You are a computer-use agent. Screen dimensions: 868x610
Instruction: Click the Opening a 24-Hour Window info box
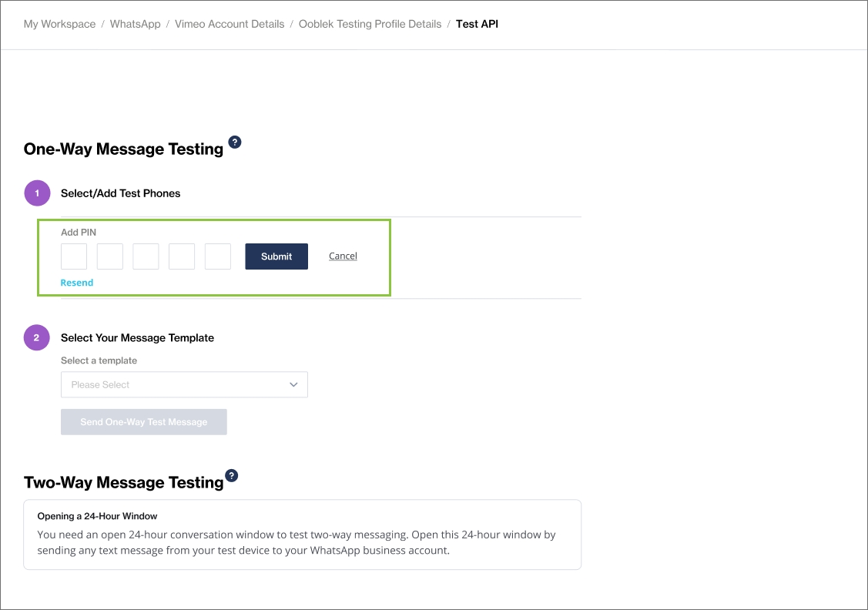[x=302, y=535]
